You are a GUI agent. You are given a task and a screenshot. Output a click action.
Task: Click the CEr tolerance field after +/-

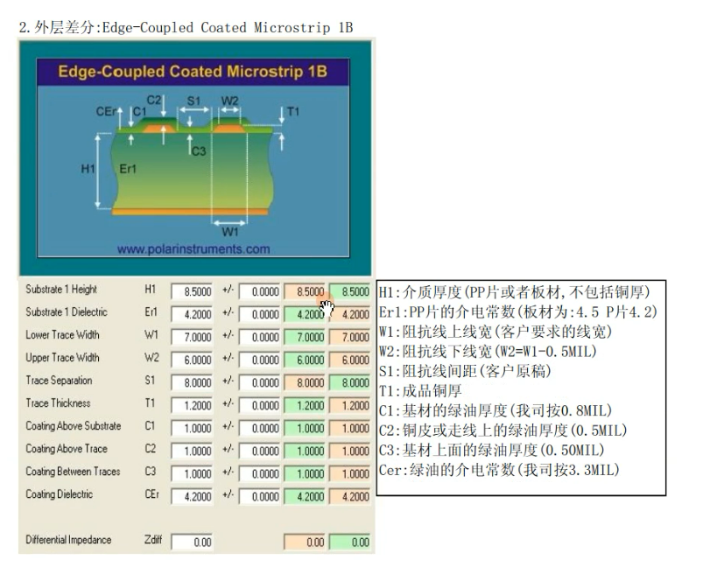(x=260, y=497)
